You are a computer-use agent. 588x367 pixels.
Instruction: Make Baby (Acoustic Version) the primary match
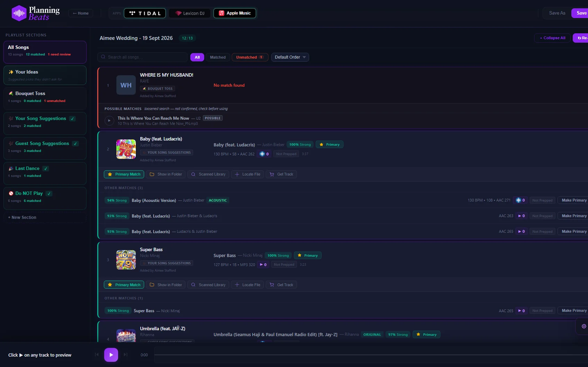[x=573, y=200]
